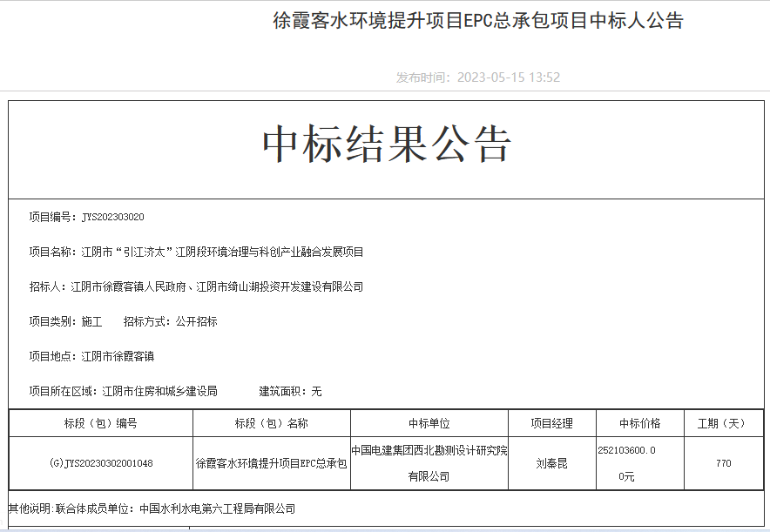This screenshot has height=532, width=770.
Task: Click the project manager name 刘秦昆
Action: [552, 463]
